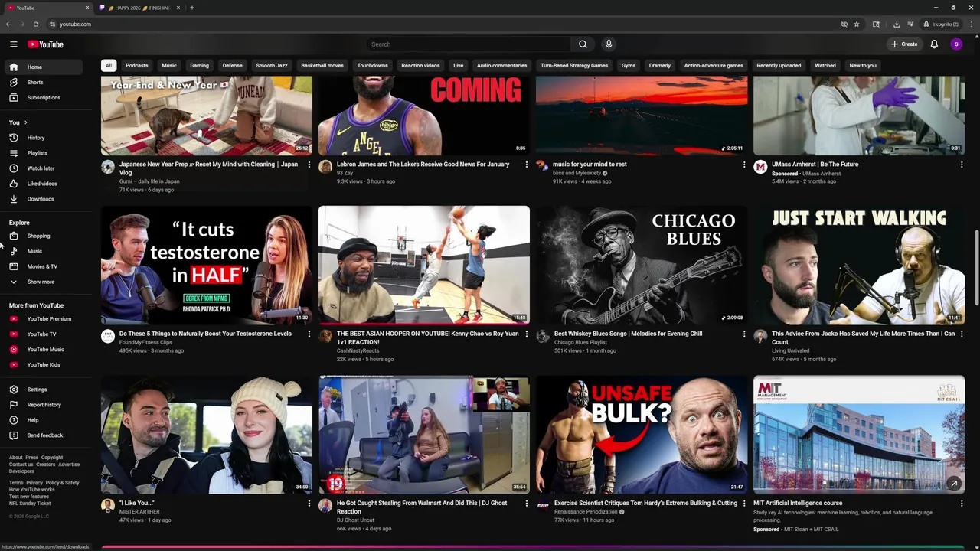Open Chrome downloads icon in toolbar
The image size is (980, 551).
point(897,24)
